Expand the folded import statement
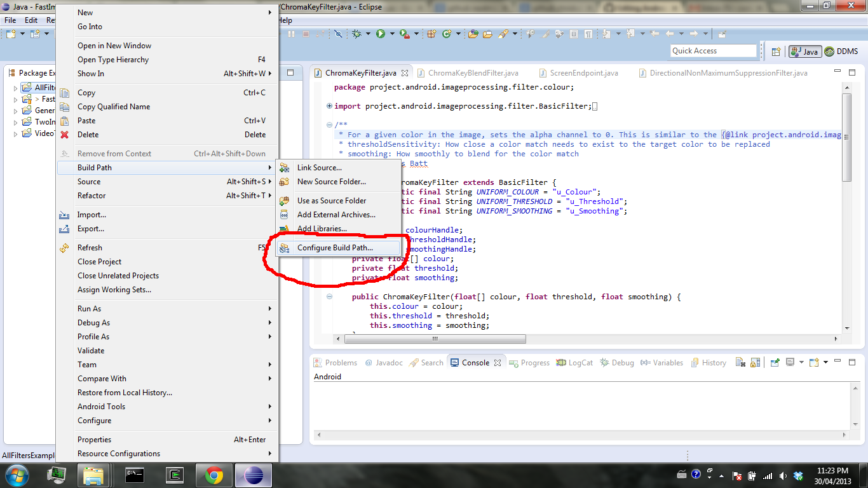868x488 pixels. point(329,106)
